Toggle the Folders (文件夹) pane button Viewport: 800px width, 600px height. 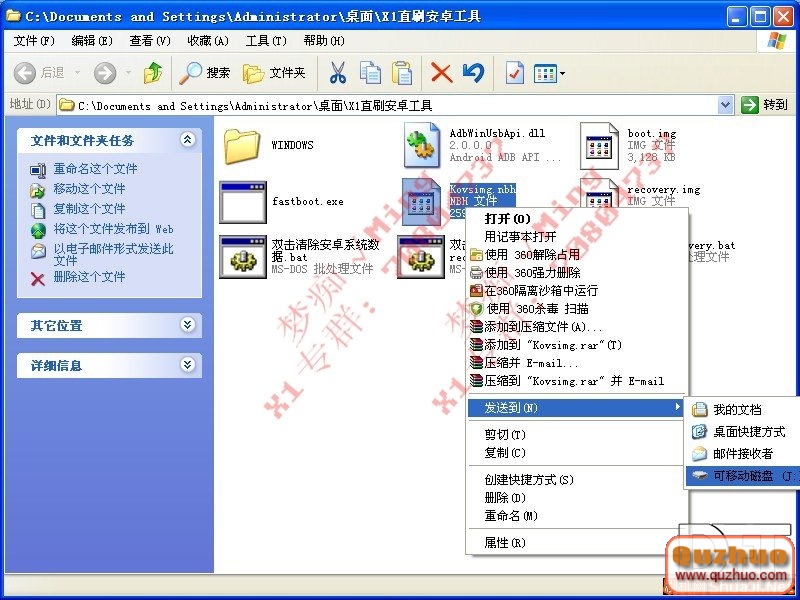274,73
